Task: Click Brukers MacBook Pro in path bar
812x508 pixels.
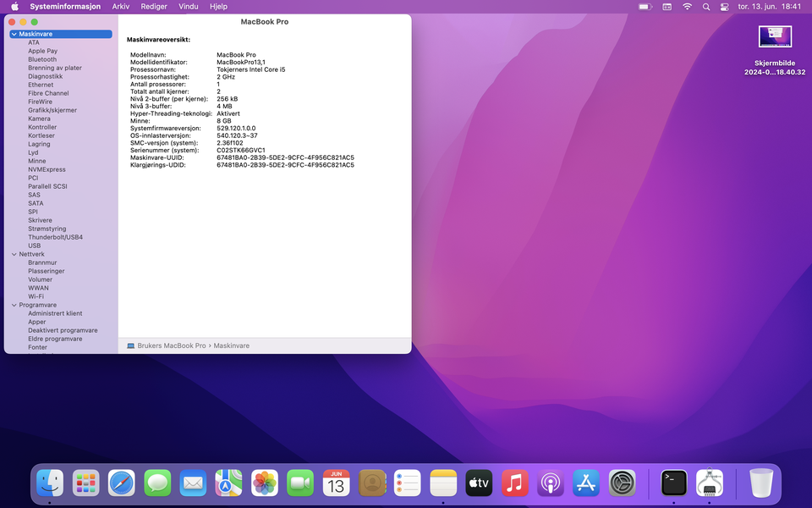Action: pos(171,345)
